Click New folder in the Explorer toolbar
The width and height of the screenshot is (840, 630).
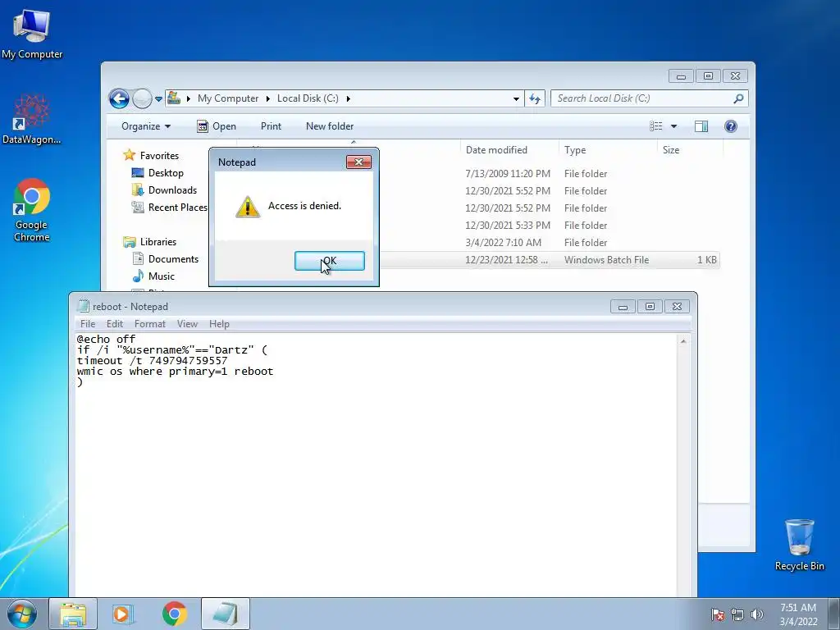click(330, 126)
